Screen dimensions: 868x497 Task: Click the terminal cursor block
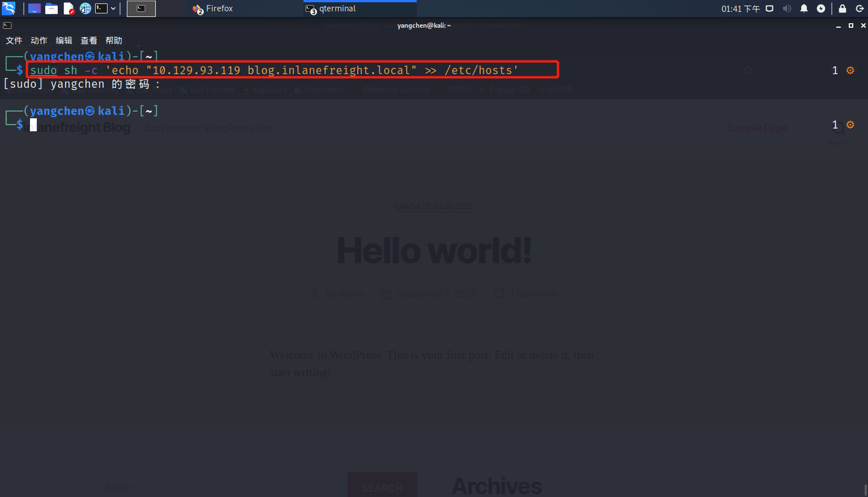coord(33,125)
